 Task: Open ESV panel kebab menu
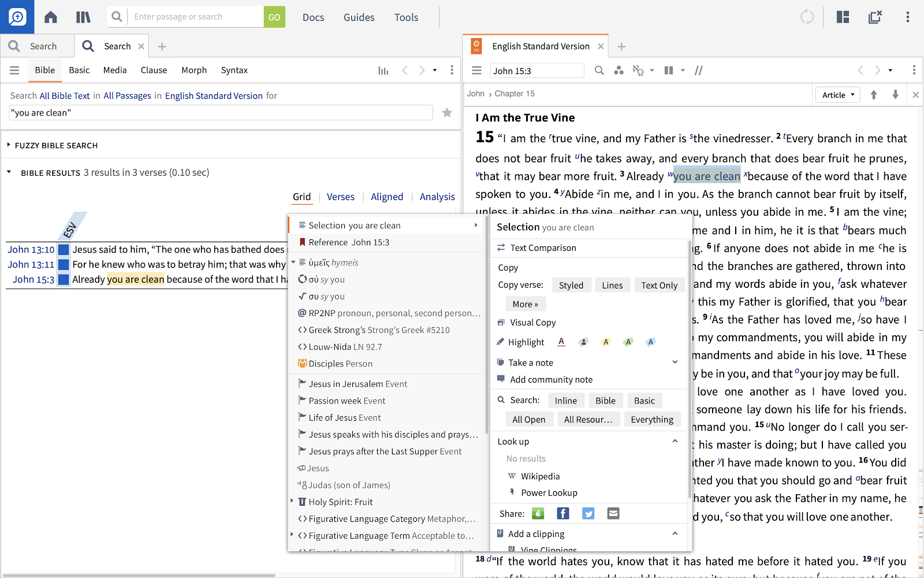click(x=914, y=71)
